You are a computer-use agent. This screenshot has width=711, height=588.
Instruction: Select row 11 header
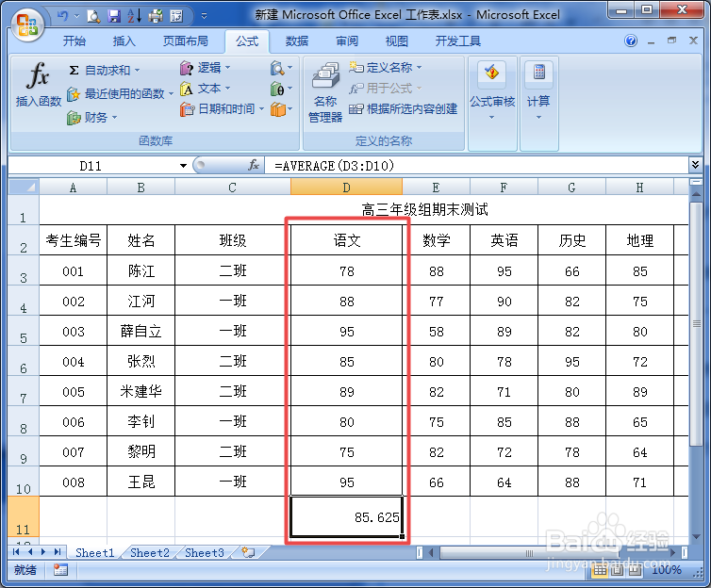(24, 517)
